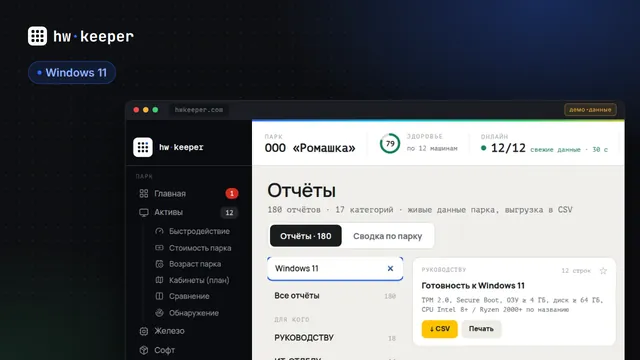This screenshot has width=640, height=360.
Task: Click the 180 count next to Все отчёты
Action: coord(390,296)
